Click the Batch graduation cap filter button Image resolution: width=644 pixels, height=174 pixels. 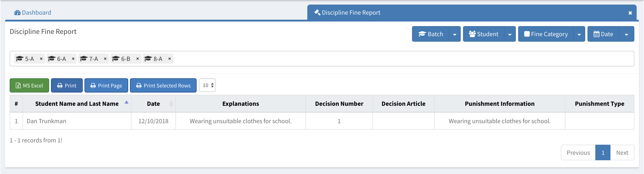tap(430, 34)
